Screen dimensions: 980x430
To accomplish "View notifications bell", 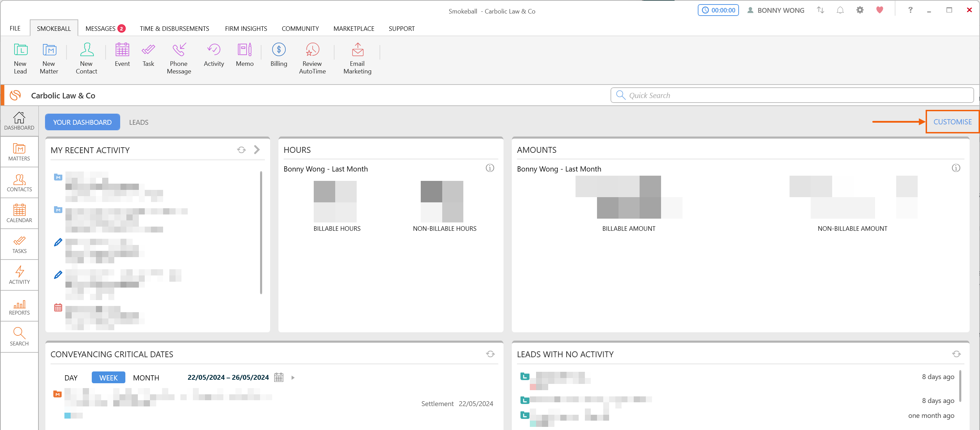I will pyautogui.click(x=840, y=10).
